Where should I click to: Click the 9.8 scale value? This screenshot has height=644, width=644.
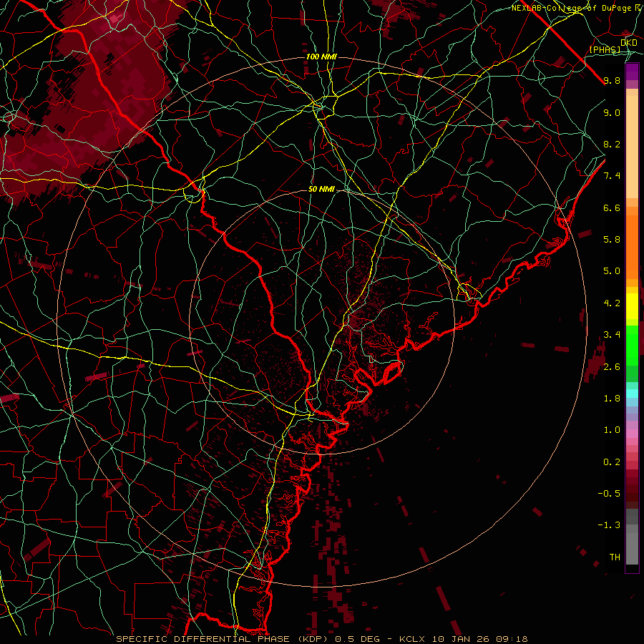[x=612, y=80]
